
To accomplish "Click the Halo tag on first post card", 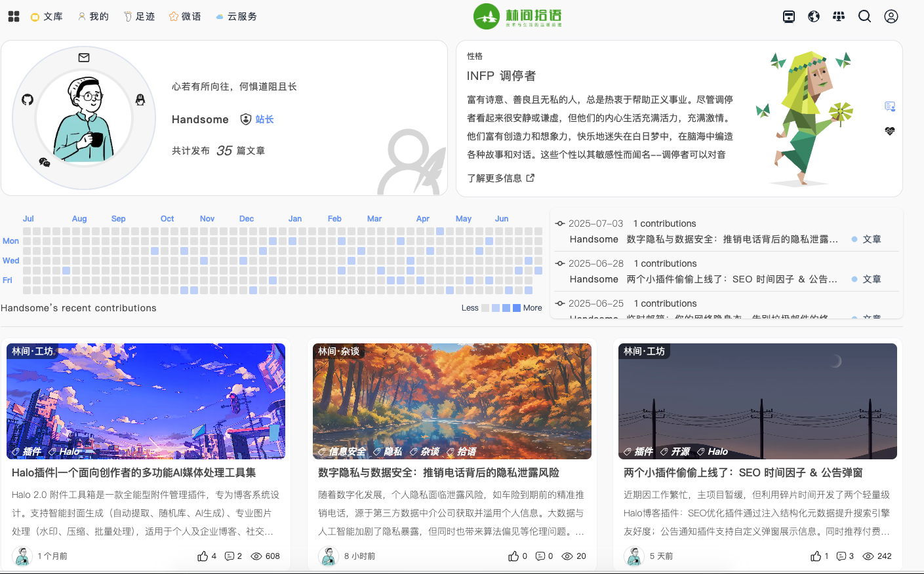I will [64, 451].
